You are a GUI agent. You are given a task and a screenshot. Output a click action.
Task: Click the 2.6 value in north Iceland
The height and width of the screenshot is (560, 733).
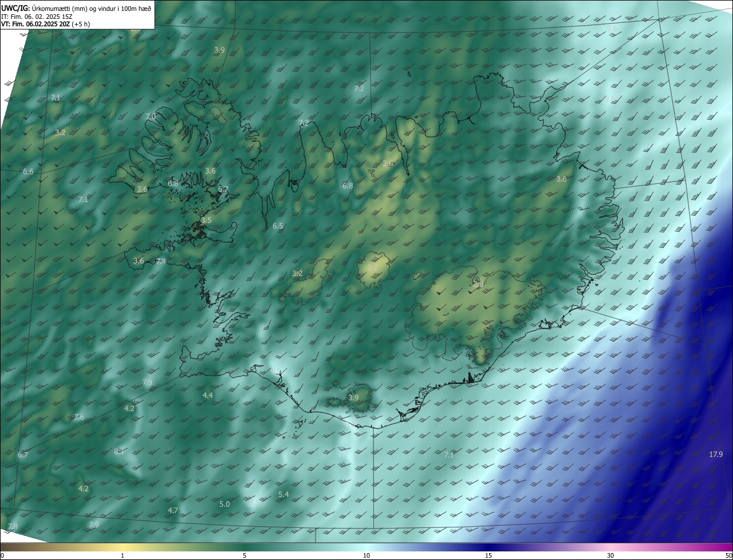(x=388, y=164)
